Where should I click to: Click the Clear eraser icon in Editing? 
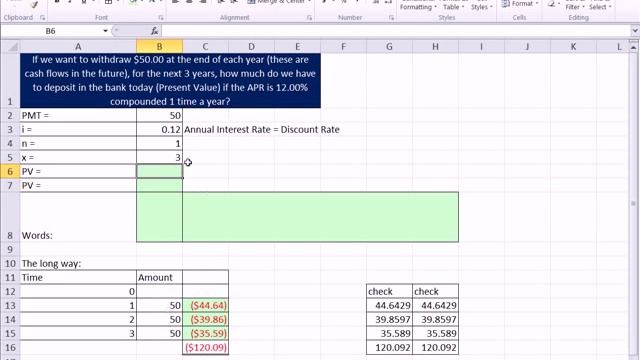coord(552,4)
